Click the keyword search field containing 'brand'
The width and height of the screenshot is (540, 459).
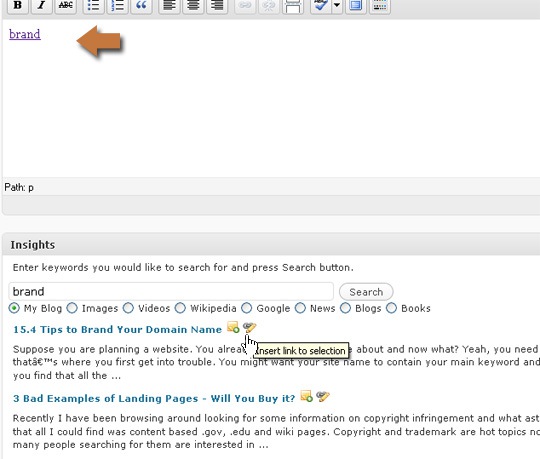171,292
